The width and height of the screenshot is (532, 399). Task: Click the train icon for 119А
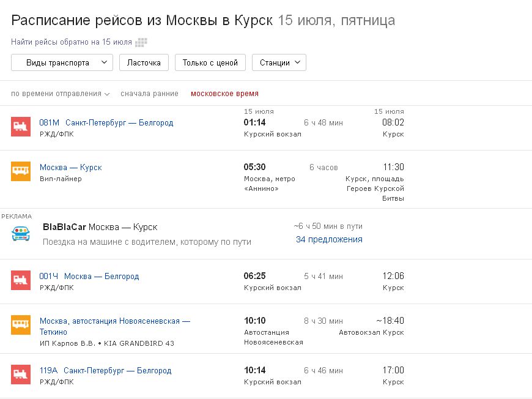point(21,375)
